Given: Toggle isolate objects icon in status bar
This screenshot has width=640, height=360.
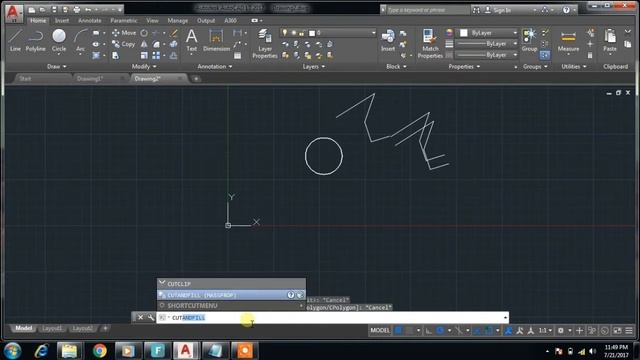Looking at the screenshot, I should tap(605, 330).
